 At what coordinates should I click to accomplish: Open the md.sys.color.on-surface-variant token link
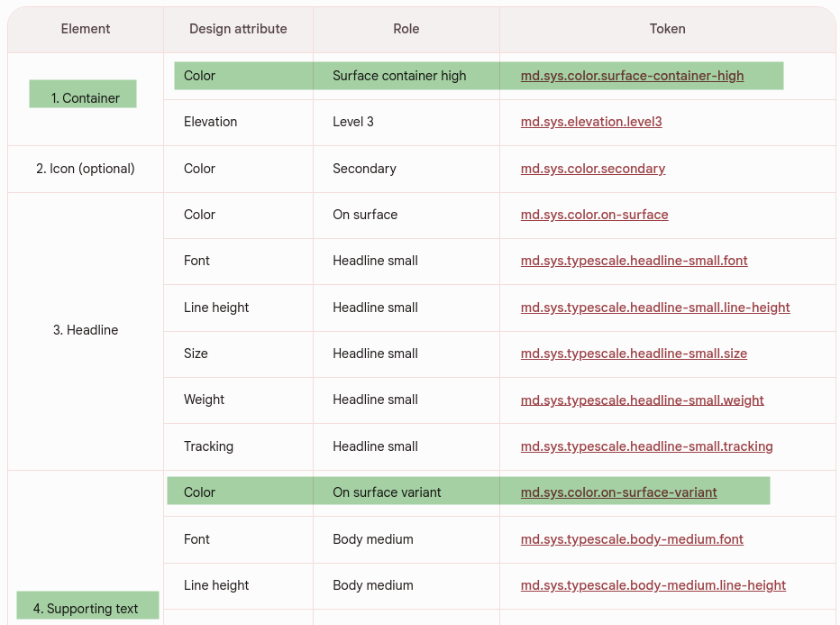(618, 492)
